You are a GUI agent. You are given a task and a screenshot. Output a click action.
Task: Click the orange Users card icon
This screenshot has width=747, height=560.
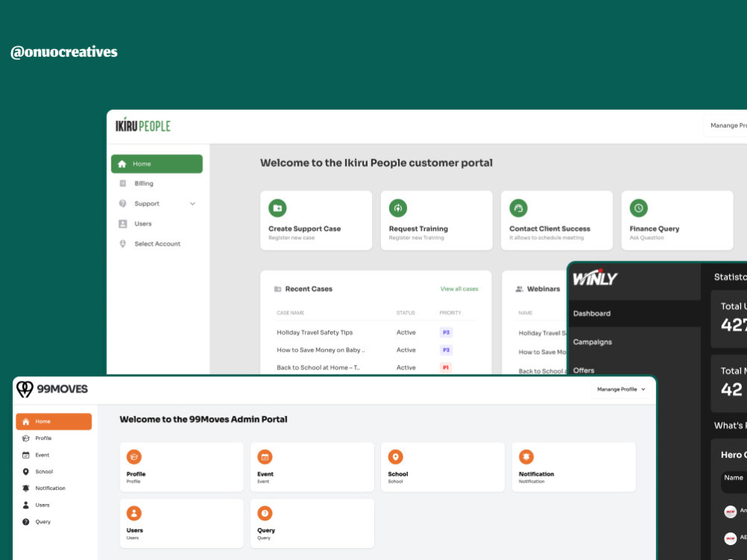pyautogui.click(x=134, y=514)
